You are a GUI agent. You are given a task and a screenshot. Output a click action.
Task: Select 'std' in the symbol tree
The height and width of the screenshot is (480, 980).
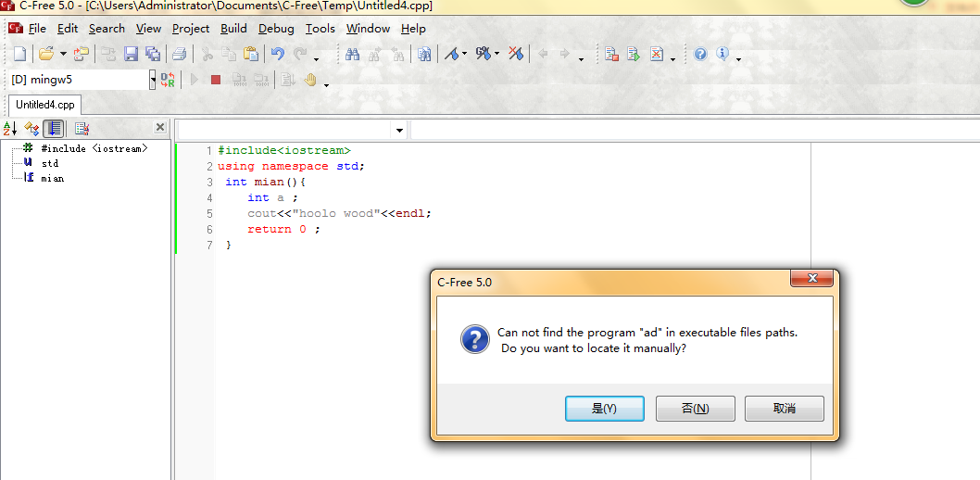pyautogui.click(x=50, y=163)
